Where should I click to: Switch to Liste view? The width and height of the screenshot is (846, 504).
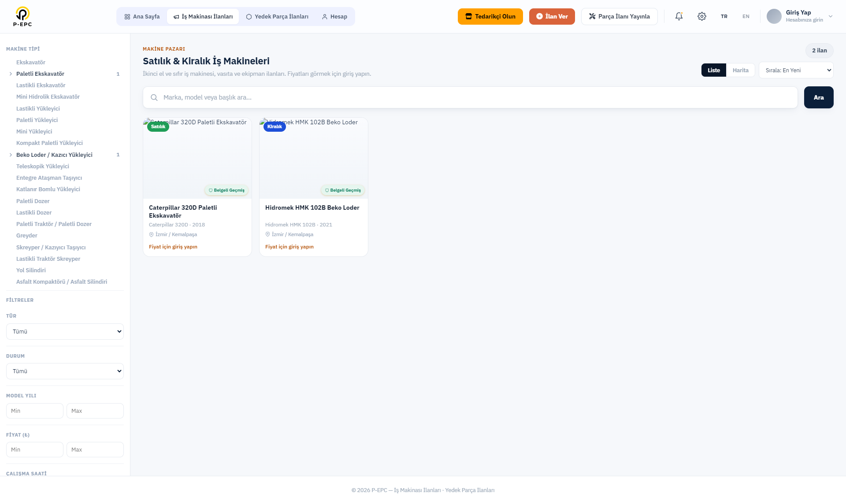(714, 70)
